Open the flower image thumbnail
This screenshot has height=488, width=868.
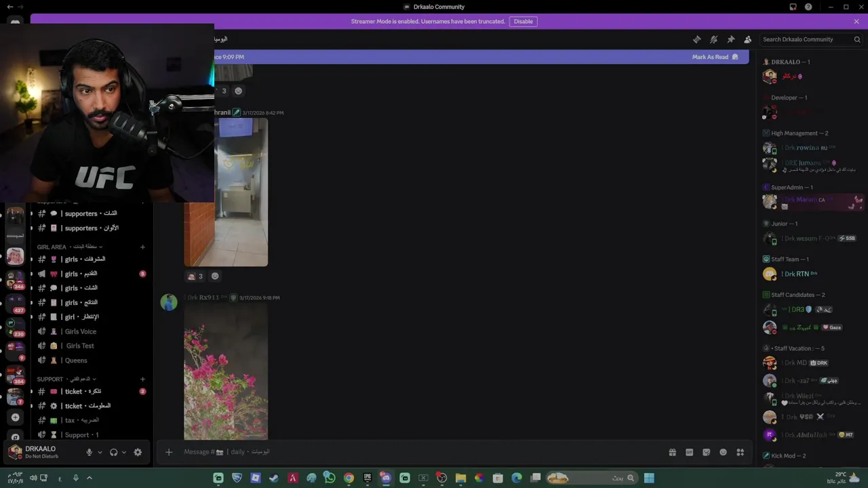[226, 372]
